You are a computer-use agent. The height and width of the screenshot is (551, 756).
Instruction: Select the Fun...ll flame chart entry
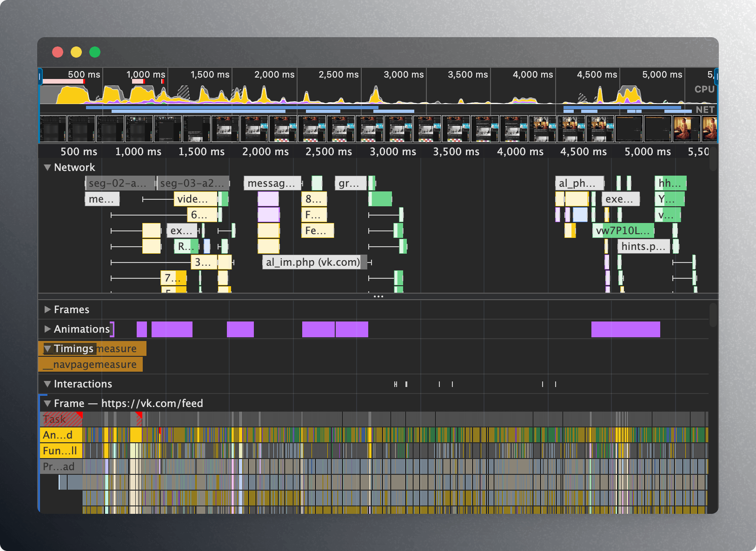pos(61,451)
